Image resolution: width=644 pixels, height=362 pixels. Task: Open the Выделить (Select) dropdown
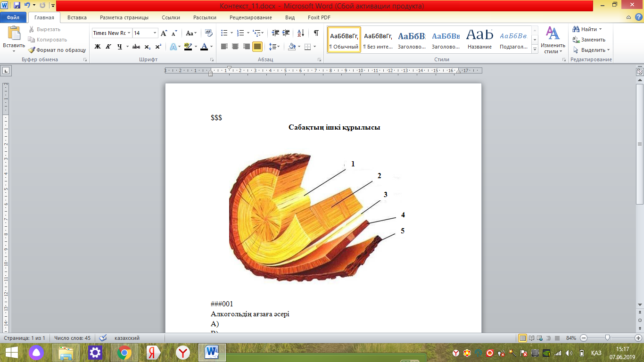tap(591, 50)
